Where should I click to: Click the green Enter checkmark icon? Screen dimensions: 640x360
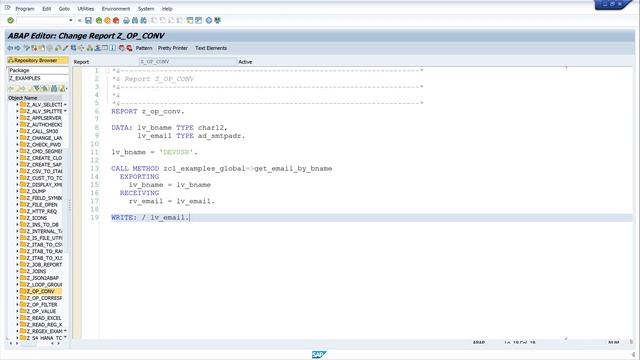tap(11, 20)
